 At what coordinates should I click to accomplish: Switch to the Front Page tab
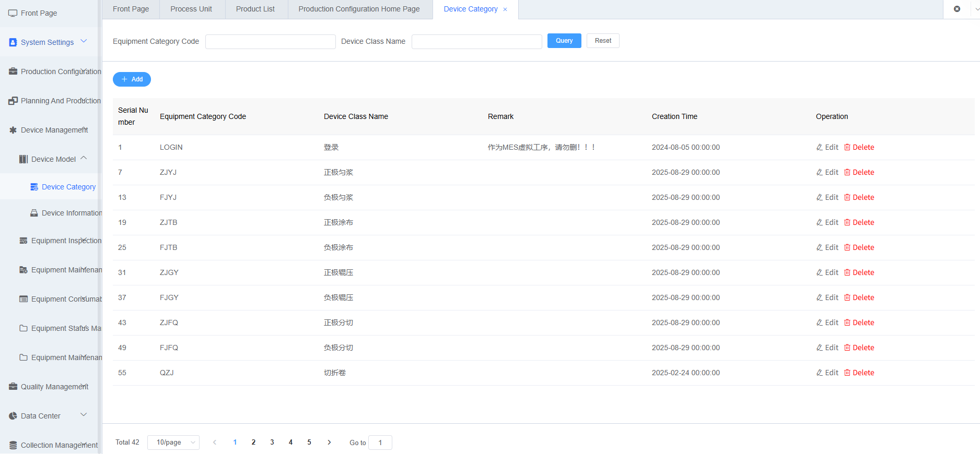[131, 9]
